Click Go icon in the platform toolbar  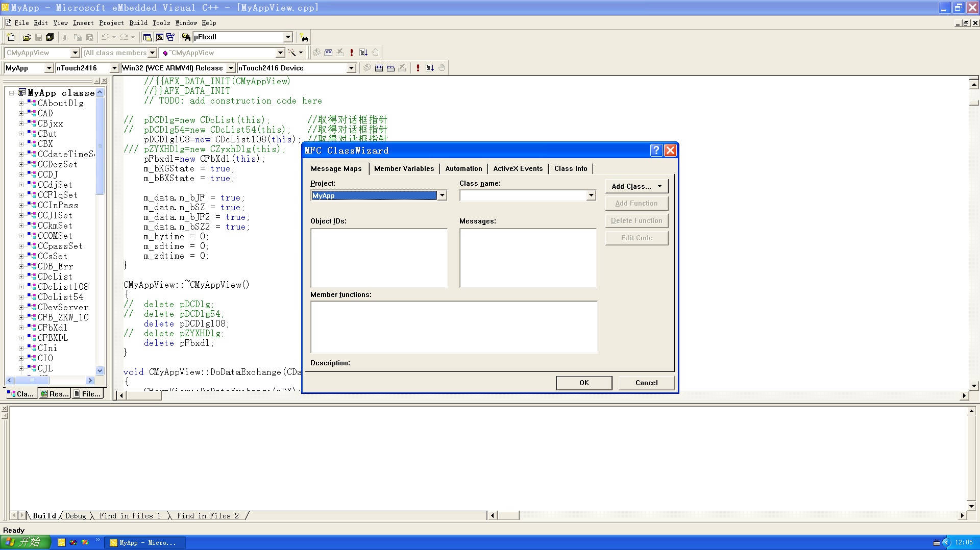pyautogui.click(x=430, y=68)
